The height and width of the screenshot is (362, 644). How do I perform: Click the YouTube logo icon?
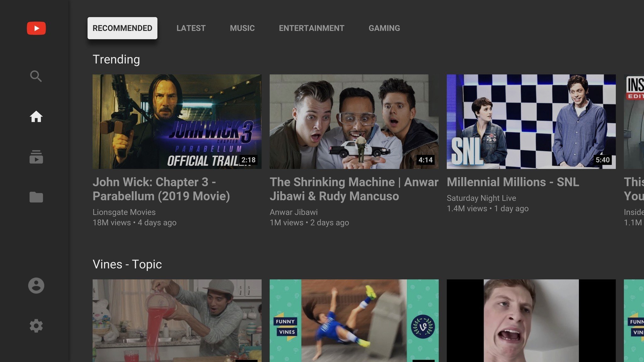(36, 28)
